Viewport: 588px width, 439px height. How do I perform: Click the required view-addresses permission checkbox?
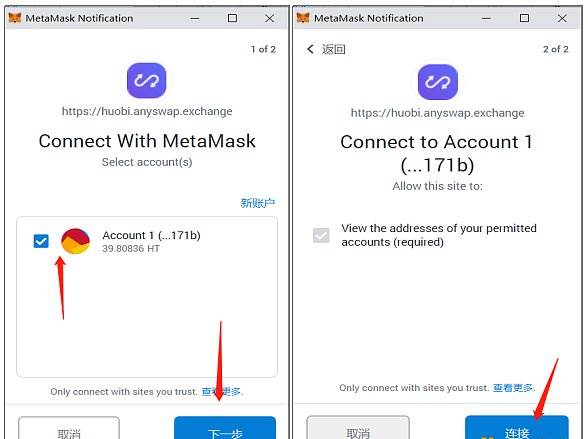pyautogui.click(x=321, y=235)
